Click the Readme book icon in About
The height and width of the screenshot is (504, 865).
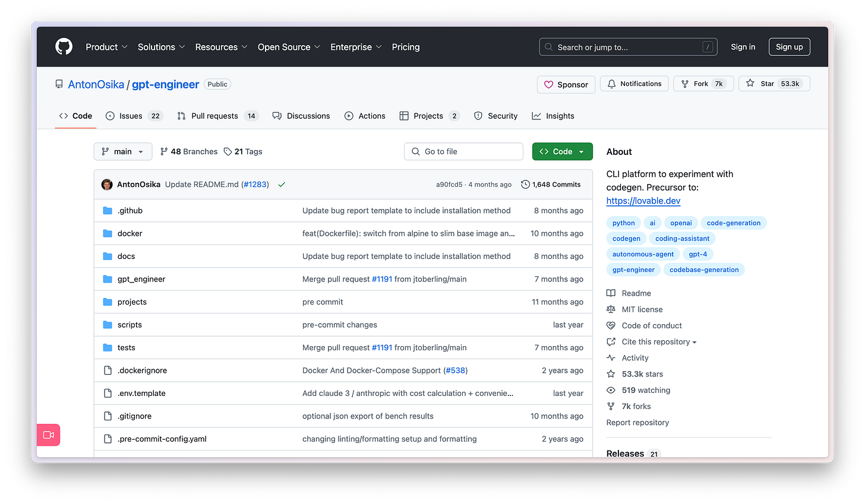611,293
